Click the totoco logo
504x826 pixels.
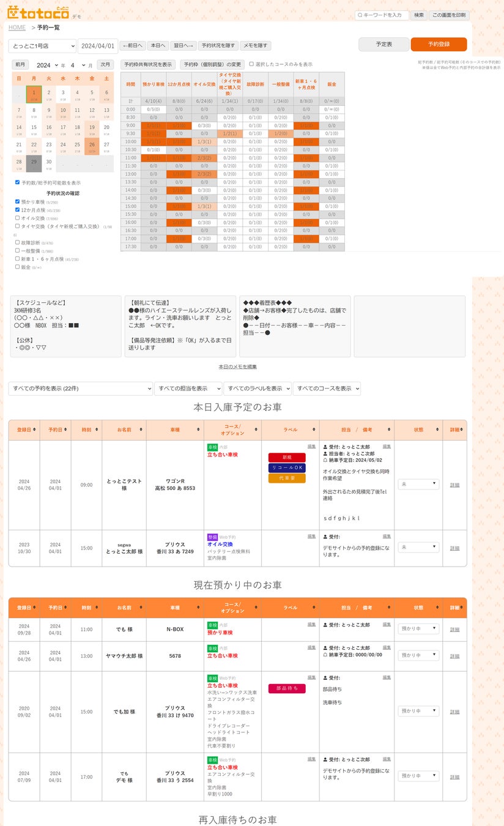pyautogui.click(x=38, y=12)
